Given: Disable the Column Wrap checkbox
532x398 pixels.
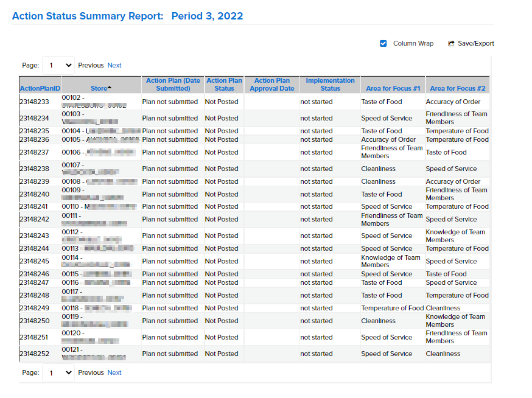Looking at the screenshot, I should pyautogui.click(x=383, y=43).
